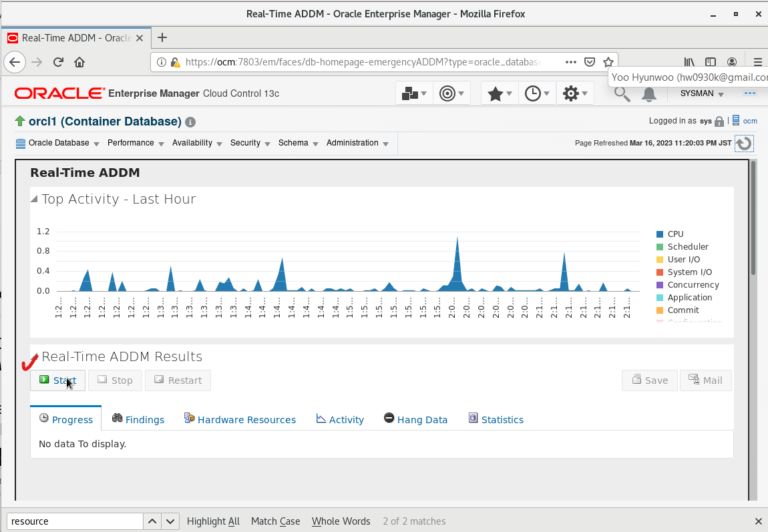Image resolution: width=768 pixels, height=532 pixels.
Task: Open Enterprise Manager target search icon
Action: [x=622, y=94]
